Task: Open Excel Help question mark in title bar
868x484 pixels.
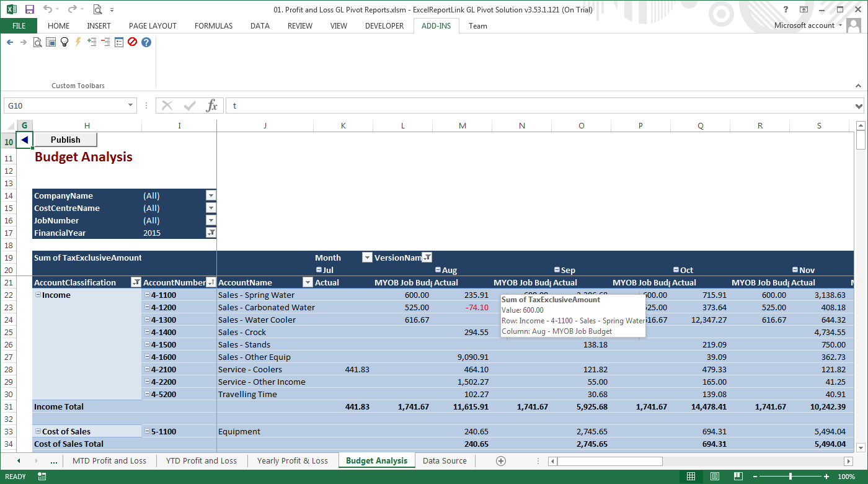Action: pos(786,9)
